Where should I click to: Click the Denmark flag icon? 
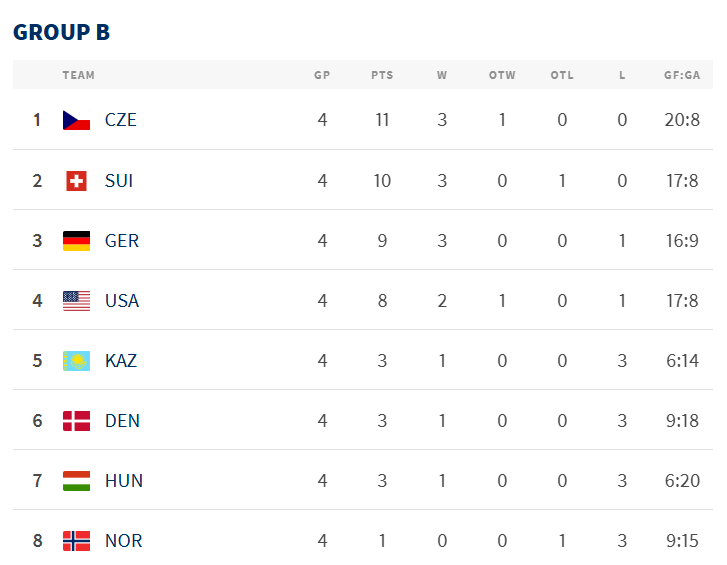click(77, 421)
